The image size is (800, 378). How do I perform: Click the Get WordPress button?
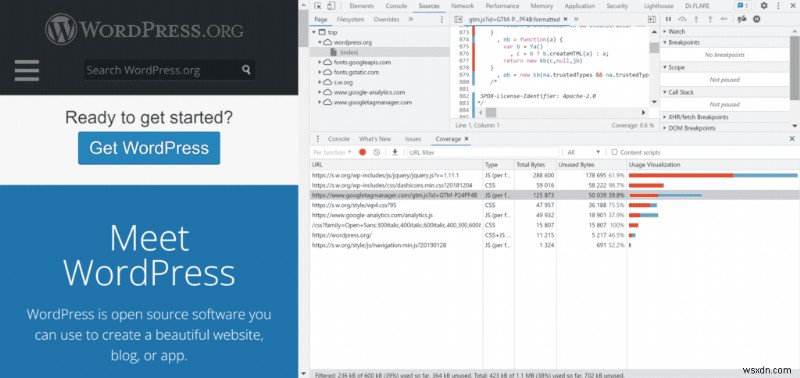click(149, 148)
